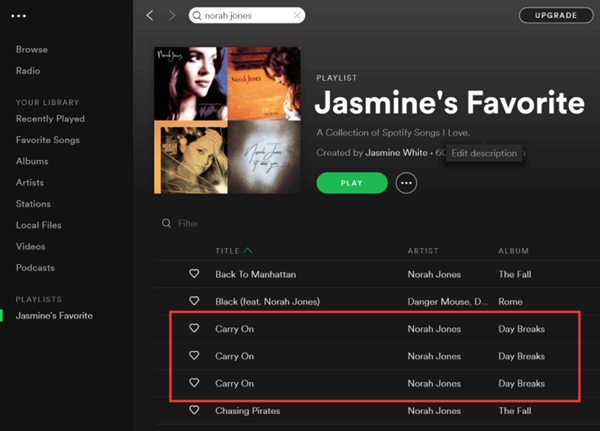Open Norah Jones artist for Chasing Pirates
Viewport: 600px width, 431px height.
coord(434,411)
